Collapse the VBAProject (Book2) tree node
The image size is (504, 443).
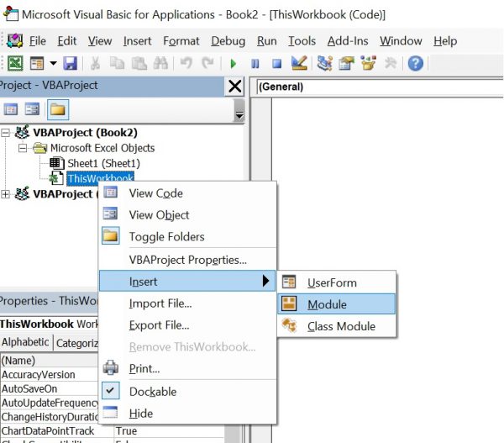pyautogui.click(x=8, y=133)
